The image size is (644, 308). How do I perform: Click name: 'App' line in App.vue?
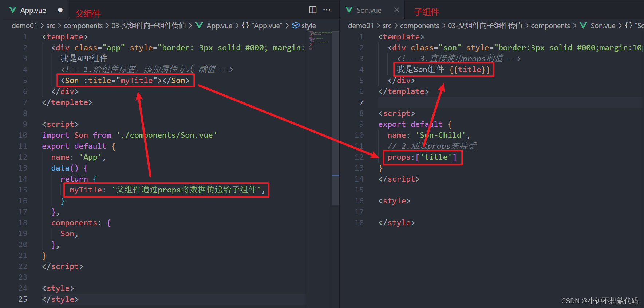point(78,157)
